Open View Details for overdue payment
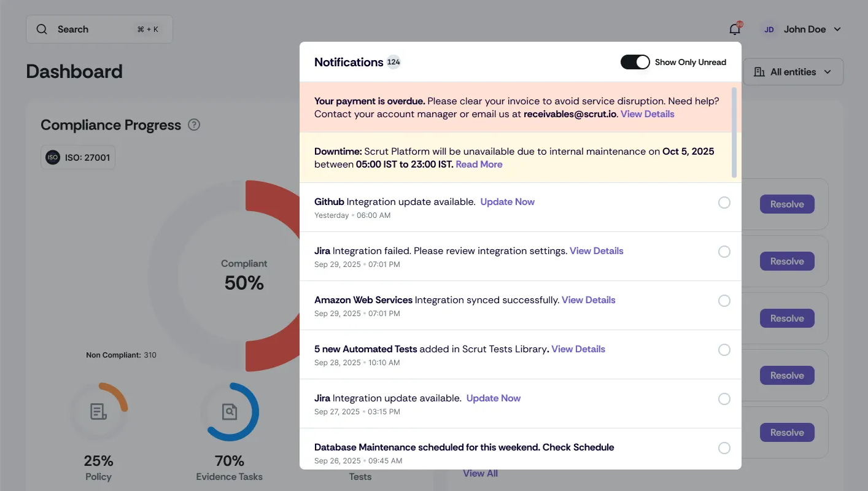The height and width of the screenshot is (491, 868). point(647,114)
